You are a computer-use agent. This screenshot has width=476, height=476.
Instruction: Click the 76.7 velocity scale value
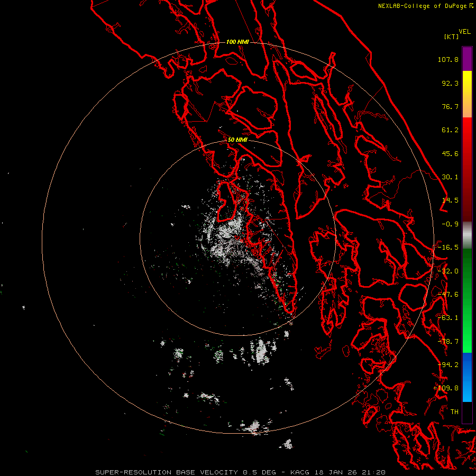[450, 106]
